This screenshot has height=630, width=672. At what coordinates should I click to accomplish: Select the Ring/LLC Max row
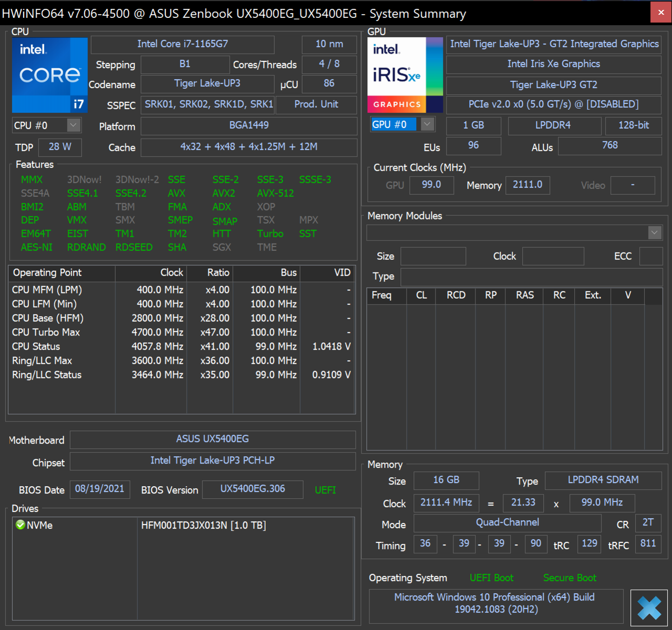pos(181,361)
